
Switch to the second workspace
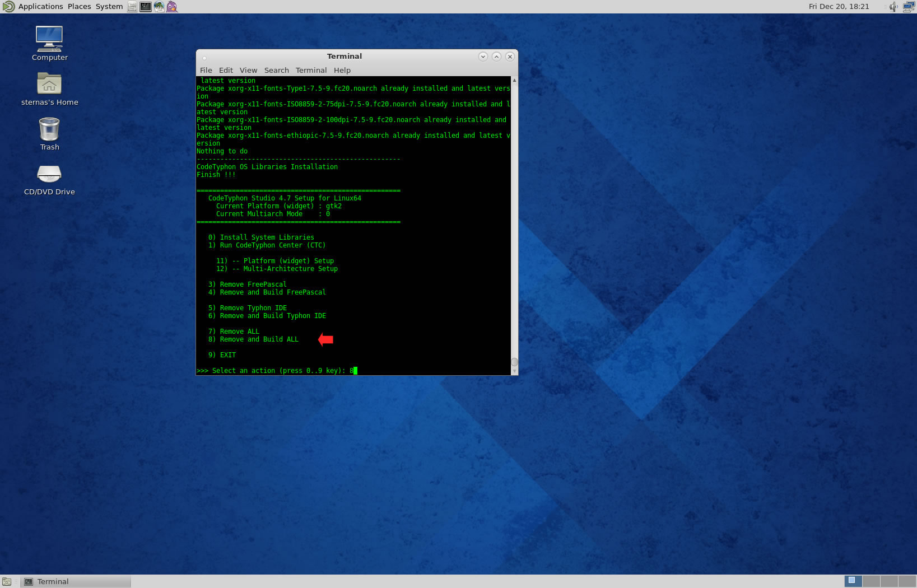(871, 581)
